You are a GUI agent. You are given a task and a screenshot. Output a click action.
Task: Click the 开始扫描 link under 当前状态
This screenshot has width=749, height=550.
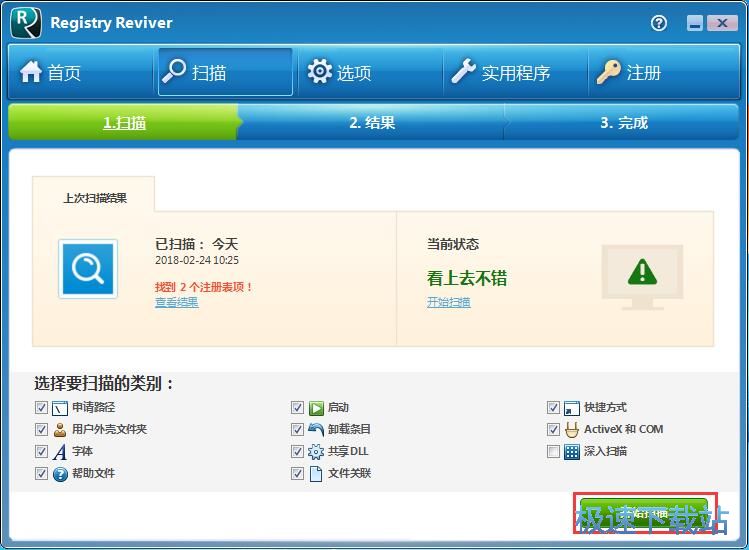click(x=449, y=302)
